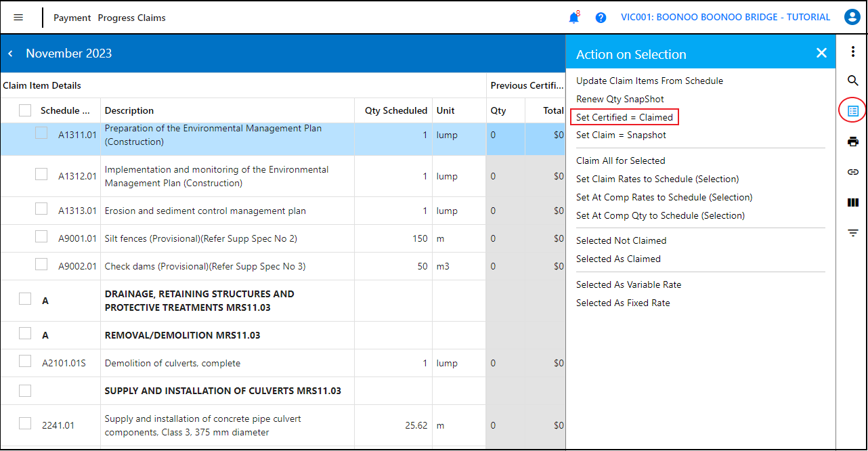Tick checkbox for item A9001.01

tap(41, 236)
